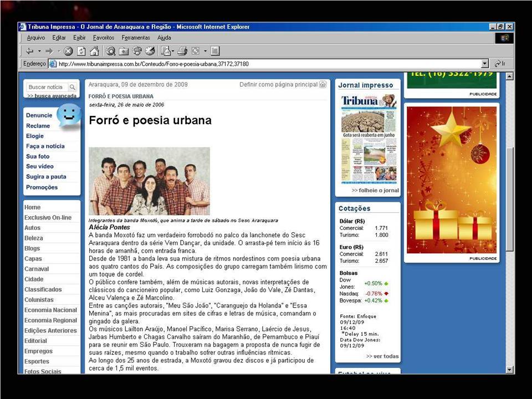
Task: Click the folheie o jornal link
Action: coord(375,190)
